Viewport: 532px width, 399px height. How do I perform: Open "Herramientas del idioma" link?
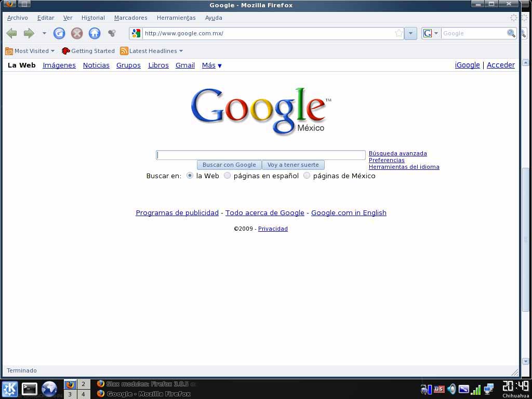click(404, 167)
